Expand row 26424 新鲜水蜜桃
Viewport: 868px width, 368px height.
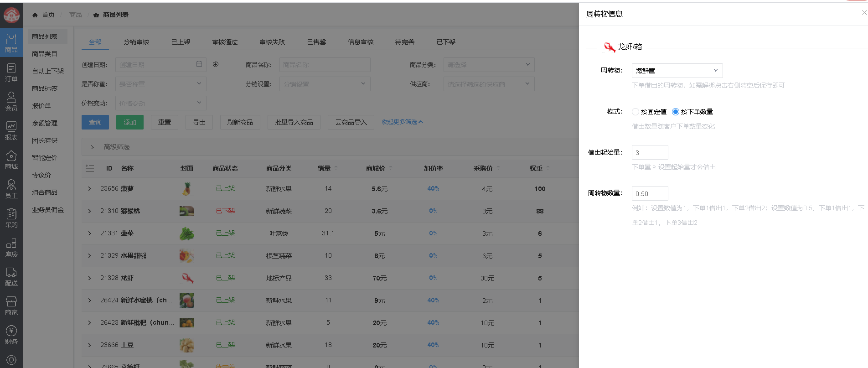pyautogui.click(x=90, y=300)
